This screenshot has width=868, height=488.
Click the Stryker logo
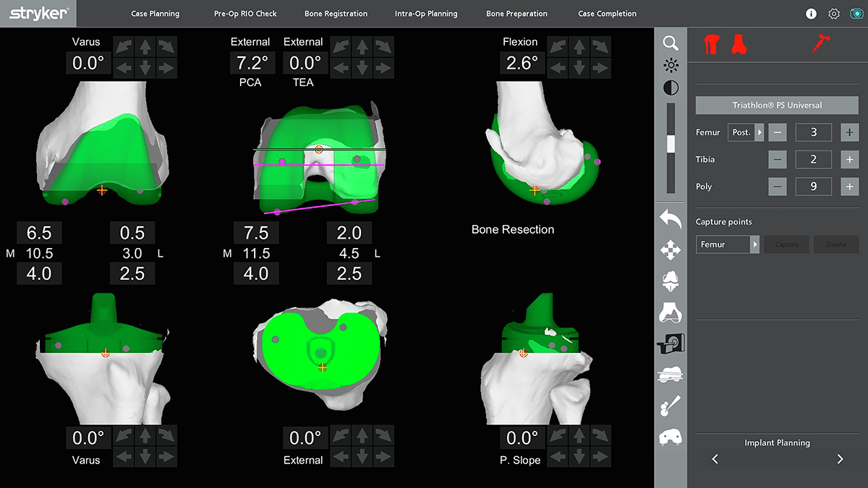[38, 13]
